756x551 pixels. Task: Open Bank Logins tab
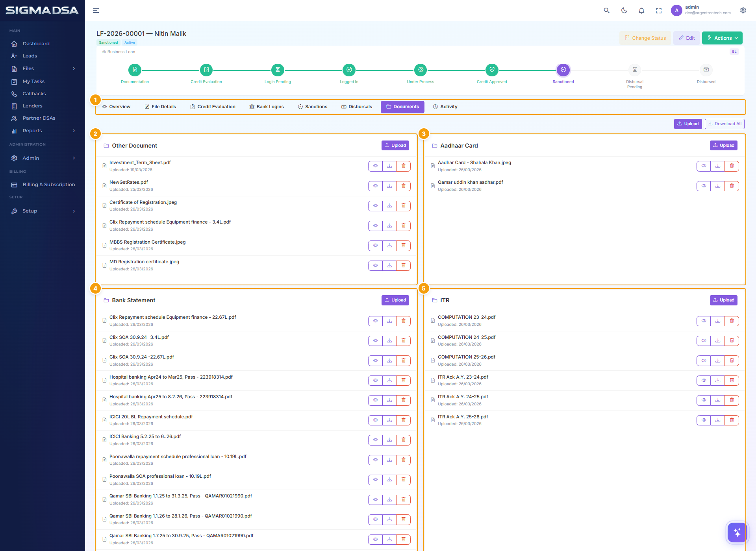(x=267, y=107)
